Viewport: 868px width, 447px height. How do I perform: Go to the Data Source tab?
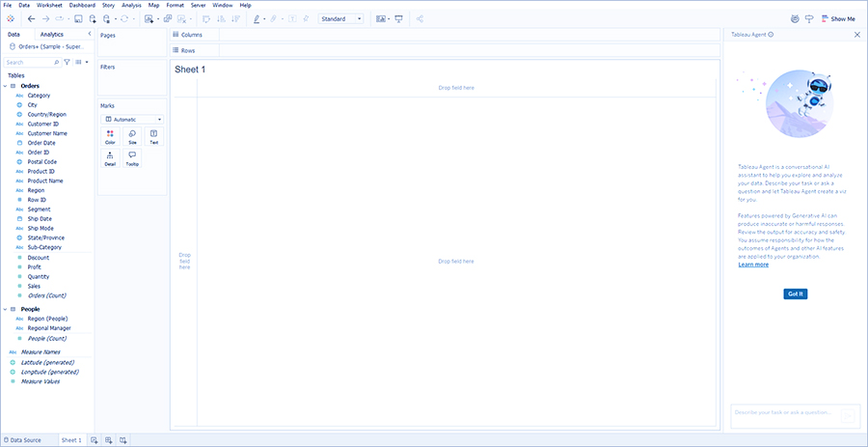(22, 440)
